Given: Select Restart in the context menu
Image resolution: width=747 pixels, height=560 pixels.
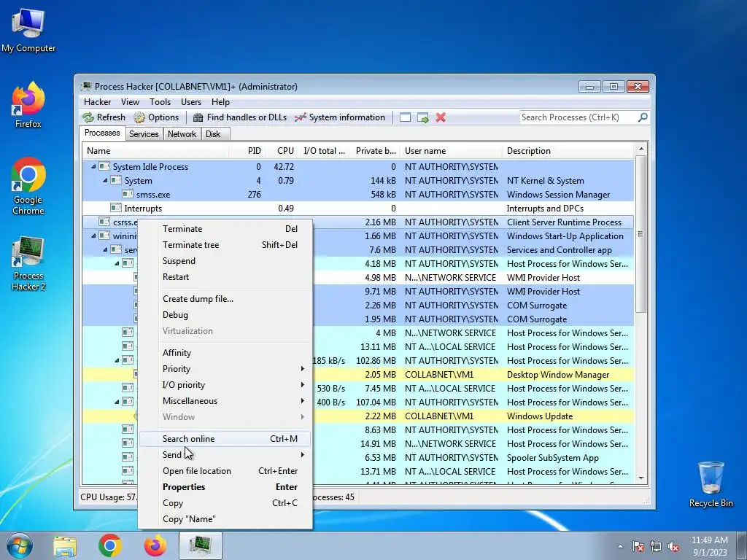Looking at the screenshot, I should pos(225,276).
